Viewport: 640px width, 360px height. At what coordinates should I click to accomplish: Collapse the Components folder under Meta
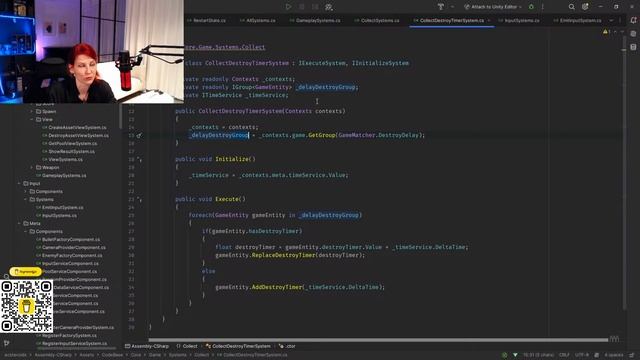[x=25, y=231]
